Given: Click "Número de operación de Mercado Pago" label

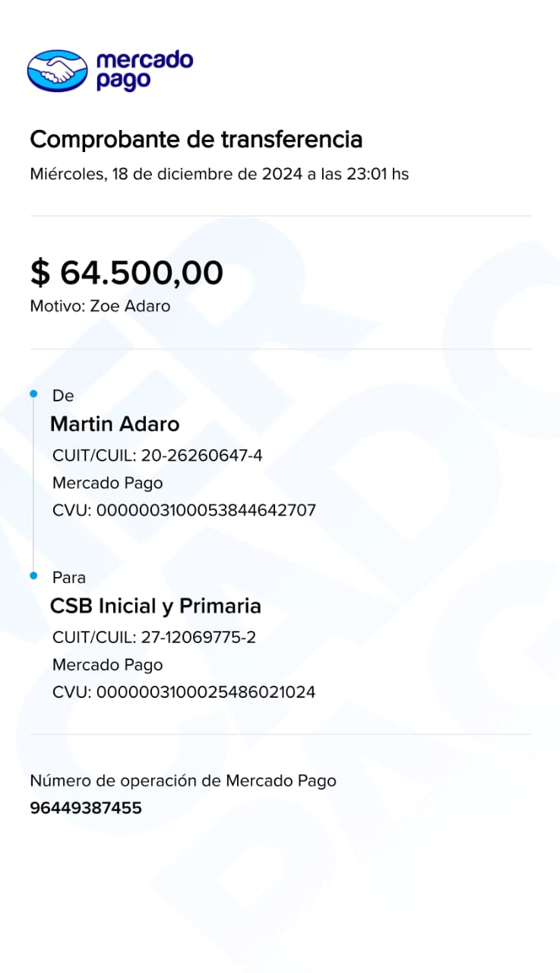Looking at the screenshot, I should (x=182, y=781).
